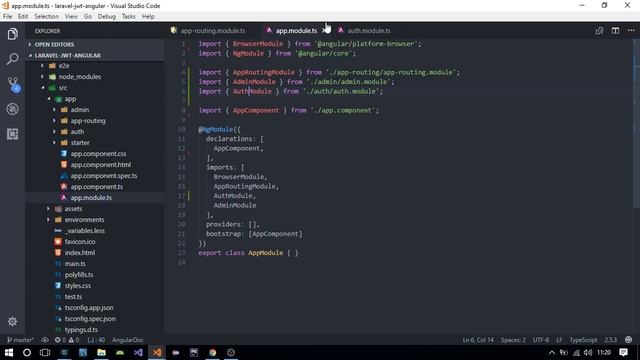Expand the Open Editors section
The width and height of the screenshot is (640, 360).
click(54, 44)
